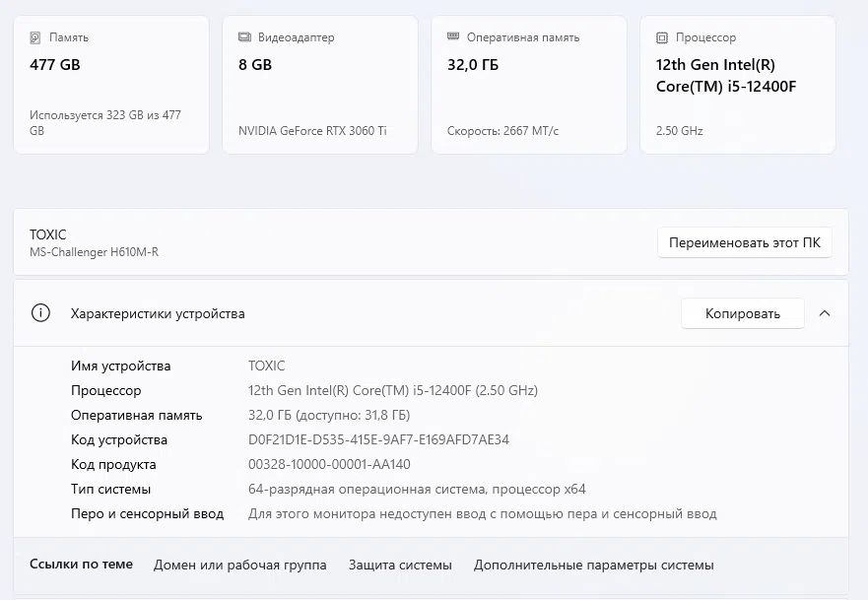Select the pen and touch unavailable value text
868x600 pixels.
tap(482, 514)
